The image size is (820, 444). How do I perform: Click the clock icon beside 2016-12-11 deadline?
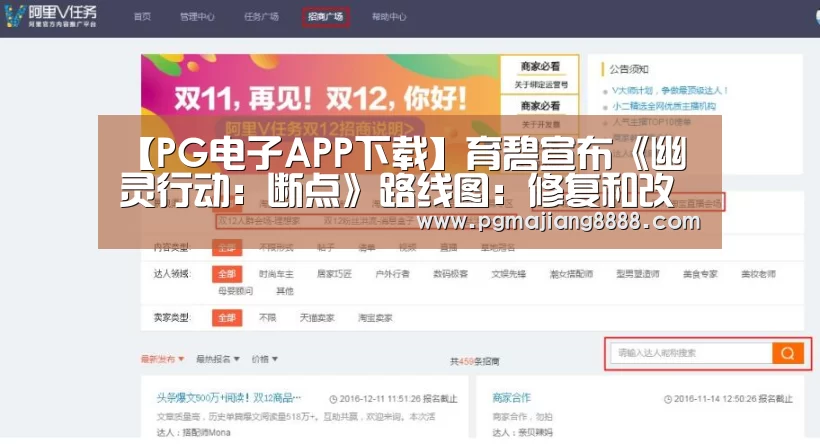tap(333, 400)
